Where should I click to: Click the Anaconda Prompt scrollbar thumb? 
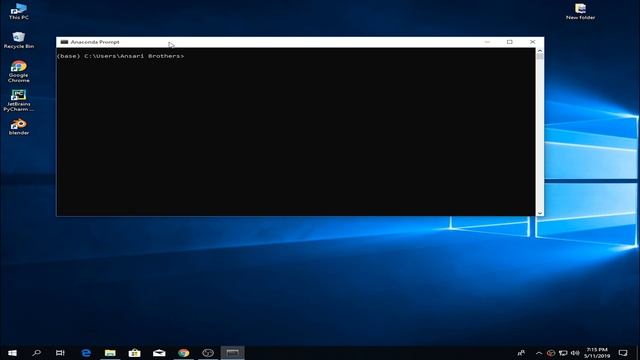click(x=540, y=57)
